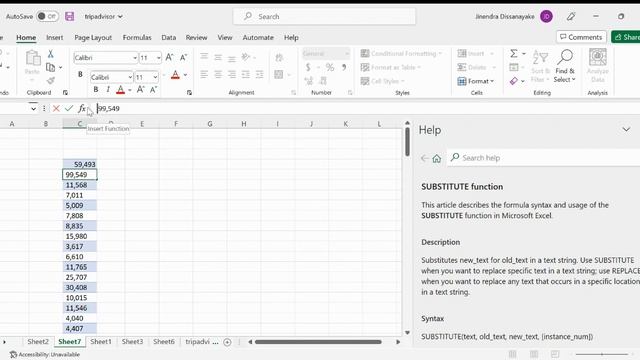Click the Format Painter icon

[x=51, y=80]
